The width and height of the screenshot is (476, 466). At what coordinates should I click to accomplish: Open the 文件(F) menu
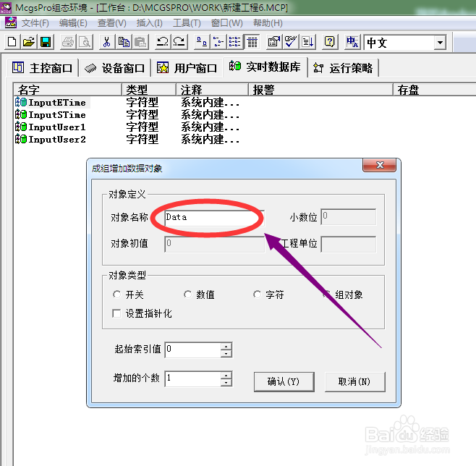click(35, 23)
